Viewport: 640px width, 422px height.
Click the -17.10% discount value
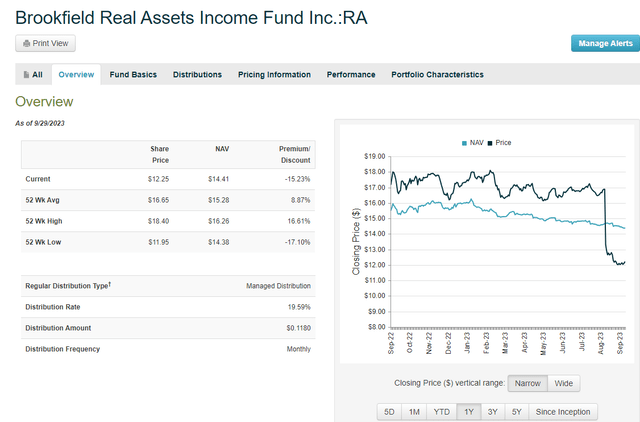coord(298,242)
